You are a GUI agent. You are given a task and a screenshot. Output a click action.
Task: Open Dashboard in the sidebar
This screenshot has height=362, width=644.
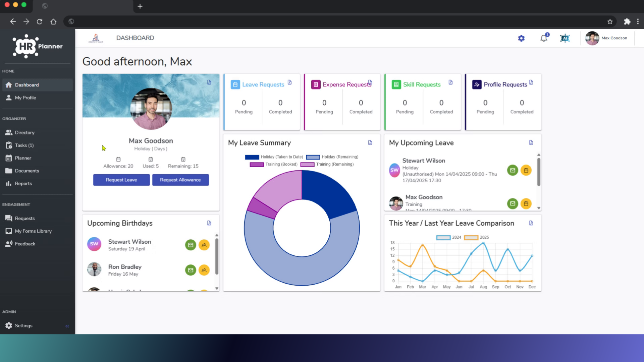37,85
